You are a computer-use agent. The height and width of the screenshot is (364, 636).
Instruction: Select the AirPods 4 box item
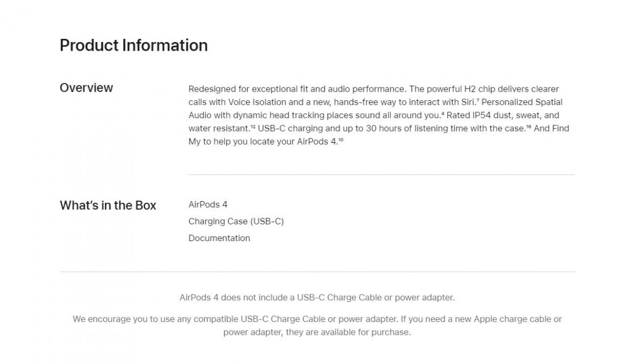(x=208, y=205)
